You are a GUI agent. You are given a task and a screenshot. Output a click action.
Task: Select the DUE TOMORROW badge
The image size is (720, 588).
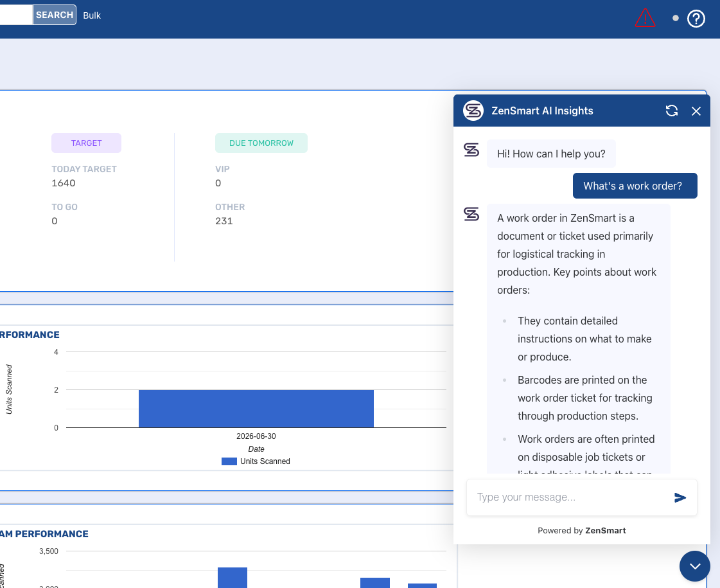coord(261,143)
